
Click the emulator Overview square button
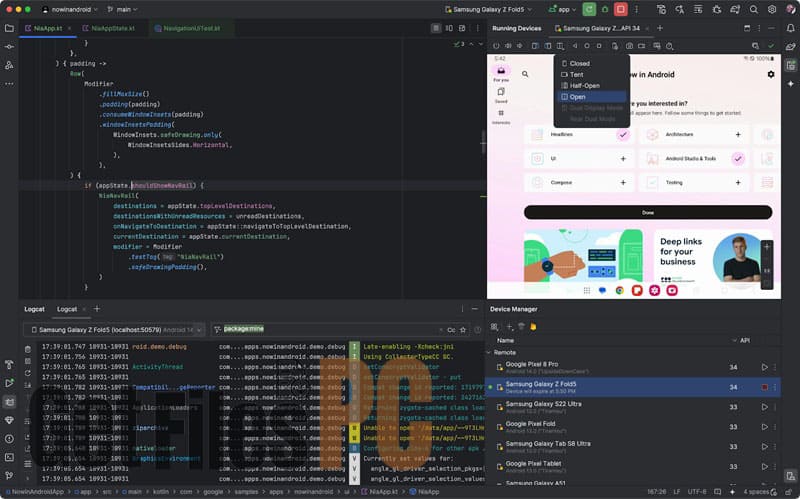pos(599,46)
